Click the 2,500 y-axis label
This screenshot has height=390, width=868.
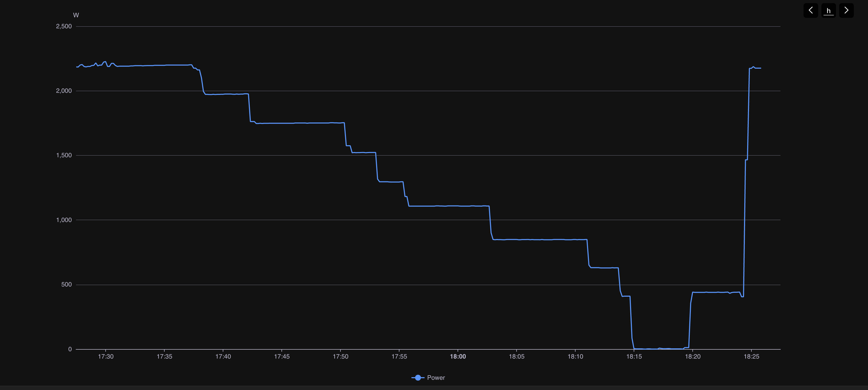(64, 26)
